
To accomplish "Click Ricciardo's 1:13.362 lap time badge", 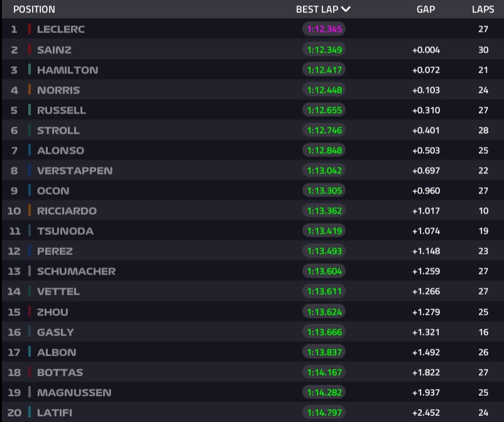I will 324,211.
